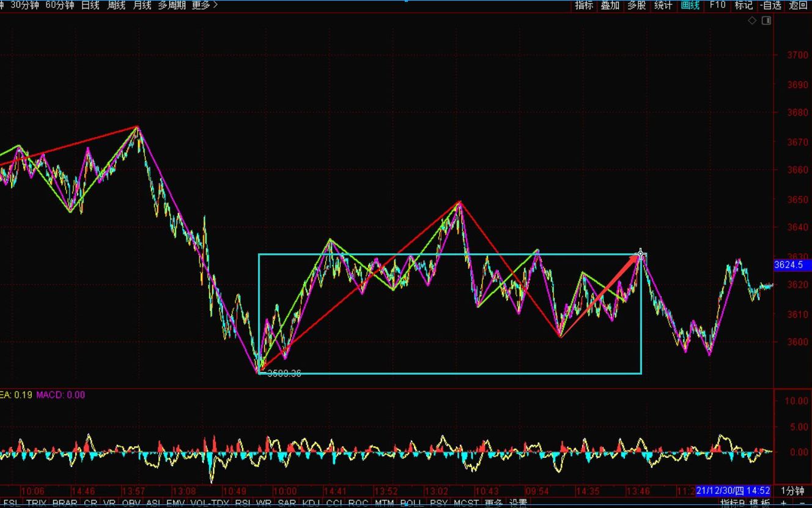
Task: Click the 13:57 time axis label
Action: (133, 491)
